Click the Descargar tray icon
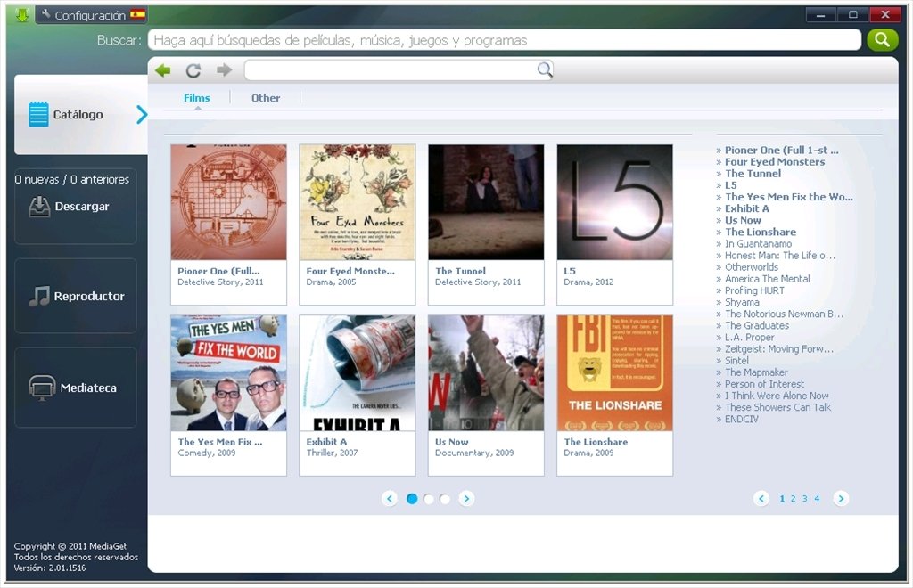 coord(39,207)
